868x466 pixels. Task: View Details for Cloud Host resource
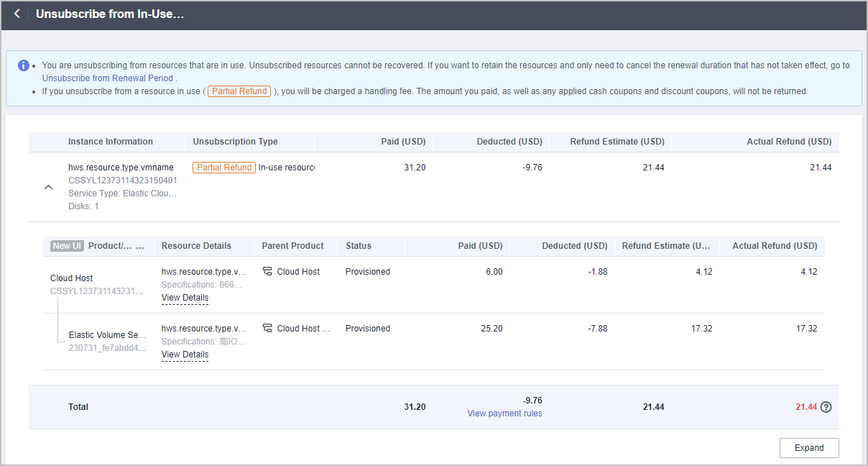[x=185, y=298]
